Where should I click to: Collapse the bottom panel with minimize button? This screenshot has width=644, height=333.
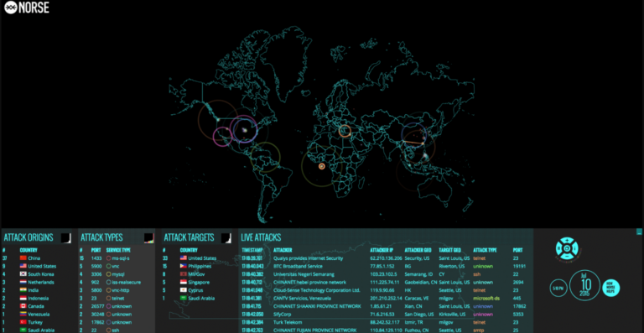pos(639,232)
